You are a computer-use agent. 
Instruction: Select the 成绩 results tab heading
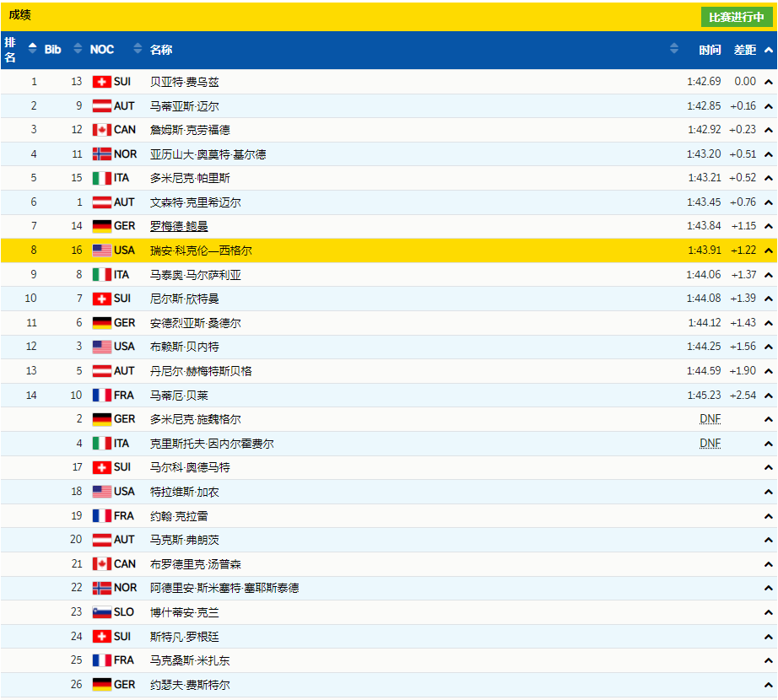click(x=20, y=15)
